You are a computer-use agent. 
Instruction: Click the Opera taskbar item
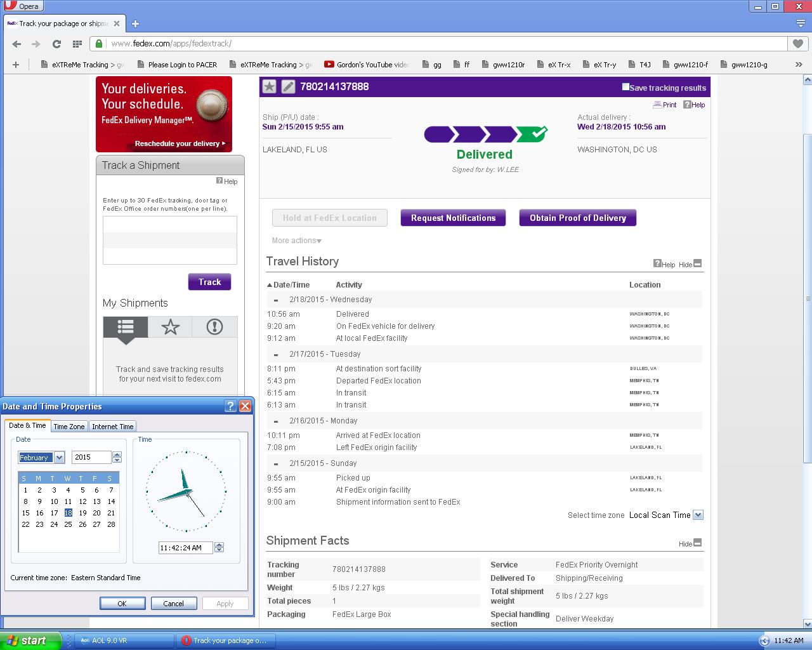pos(225,640)
